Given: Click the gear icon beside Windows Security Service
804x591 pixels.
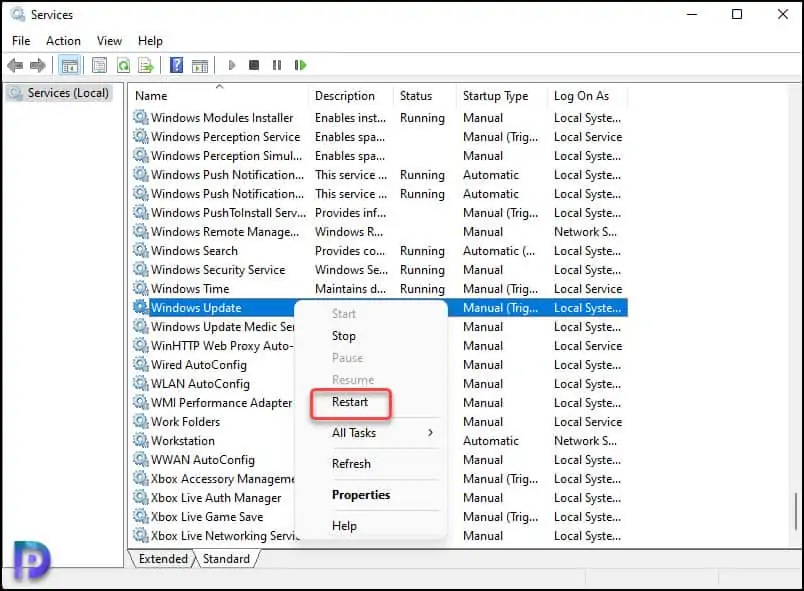Looking at the screenshot, I should [140, 270].
